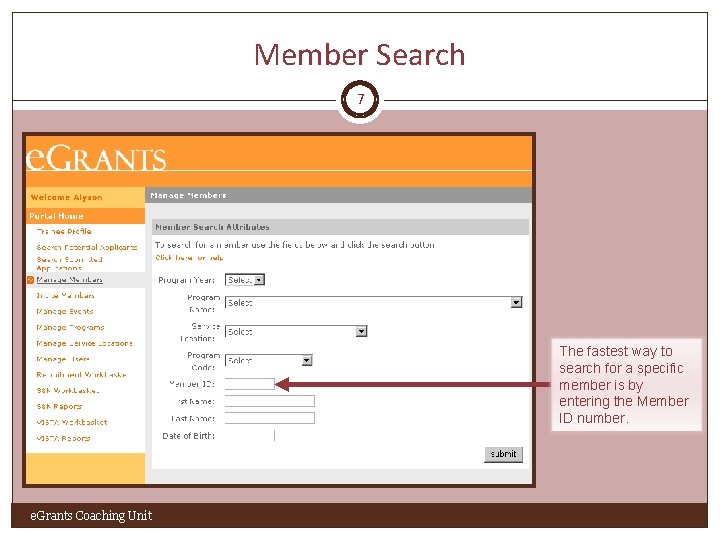Screen dimensions: 720x540
Task: Click the 'Welcome Alyson' greeting text
Action: click(67, 197)
